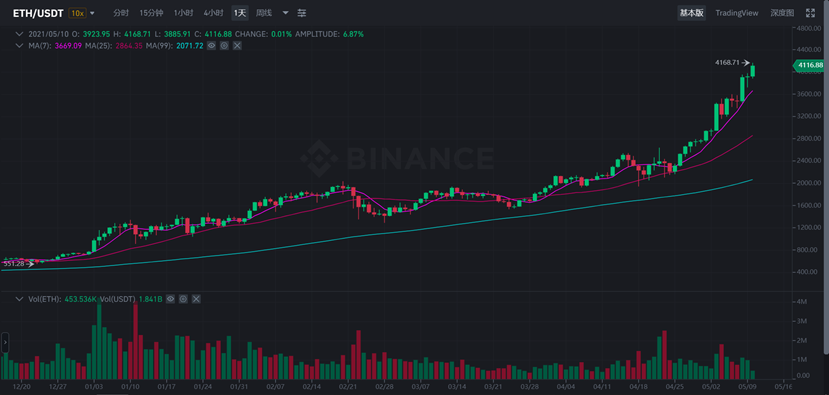Click the 02/21 date on time axis
This screenshot has width=829, height=395.
(347, 387)
